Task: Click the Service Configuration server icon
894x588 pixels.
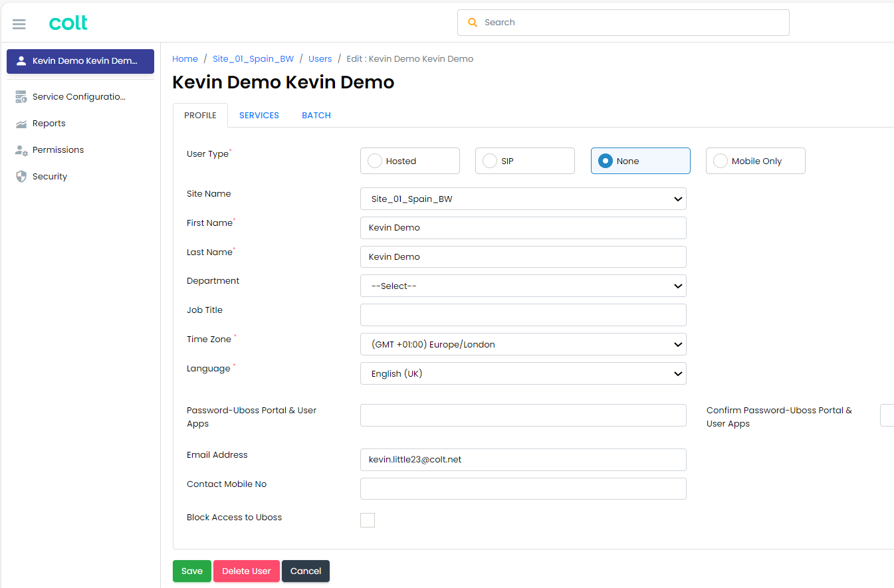Action: point(21,97)
